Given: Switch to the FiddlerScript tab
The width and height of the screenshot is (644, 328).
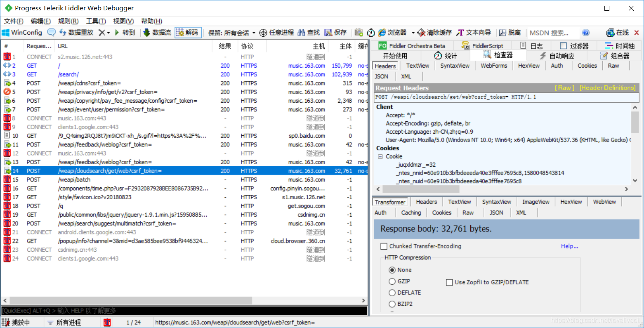Looking at the screenshot, I should [x=483, y=46].
